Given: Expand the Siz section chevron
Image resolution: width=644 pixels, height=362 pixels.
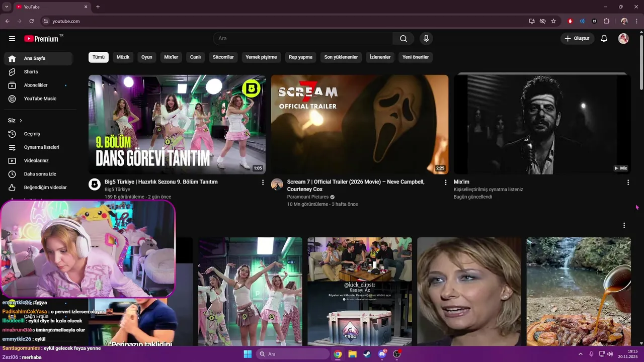Looking at the screenshot, I should pos(21,121).
